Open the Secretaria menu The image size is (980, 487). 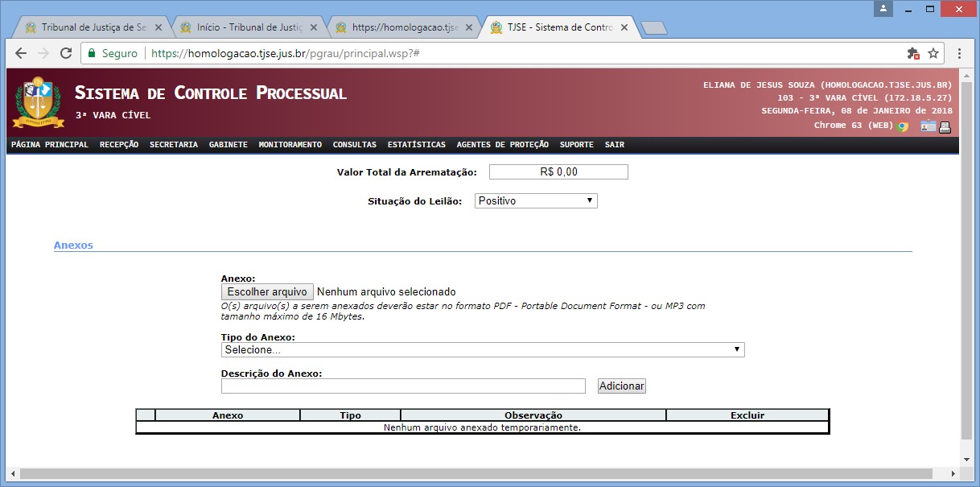click(173, 145)
